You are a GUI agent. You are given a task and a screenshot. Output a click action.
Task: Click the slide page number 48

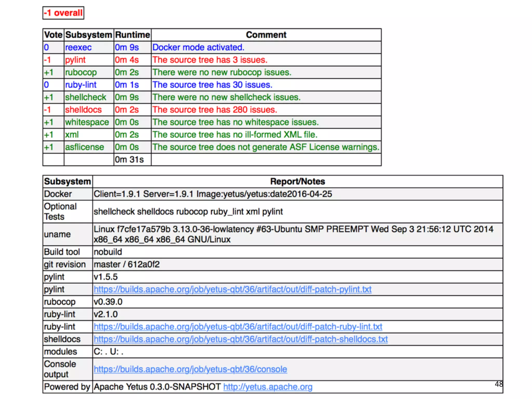499,384
